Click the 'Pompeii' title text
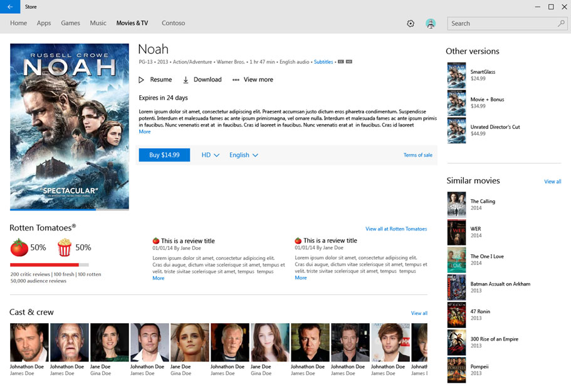Viewport: 571px width, 392px height. pos(479,367)
